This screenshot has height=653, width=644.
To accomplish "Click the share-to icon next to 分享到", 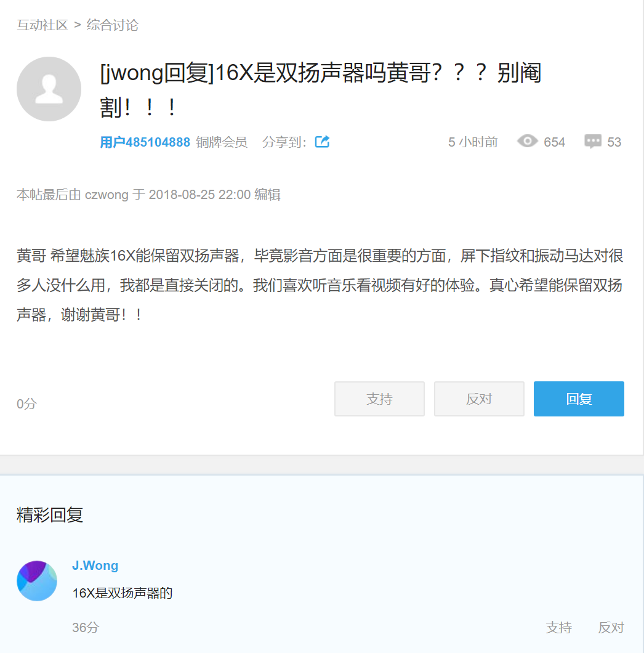I will [322, 142].
